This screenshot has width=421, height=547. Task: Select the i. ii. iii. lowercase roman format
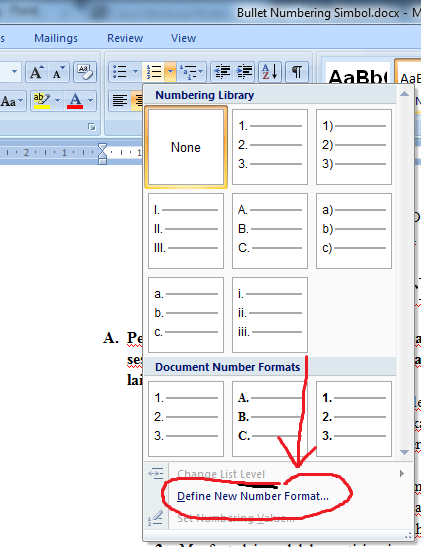click(270, 315)
